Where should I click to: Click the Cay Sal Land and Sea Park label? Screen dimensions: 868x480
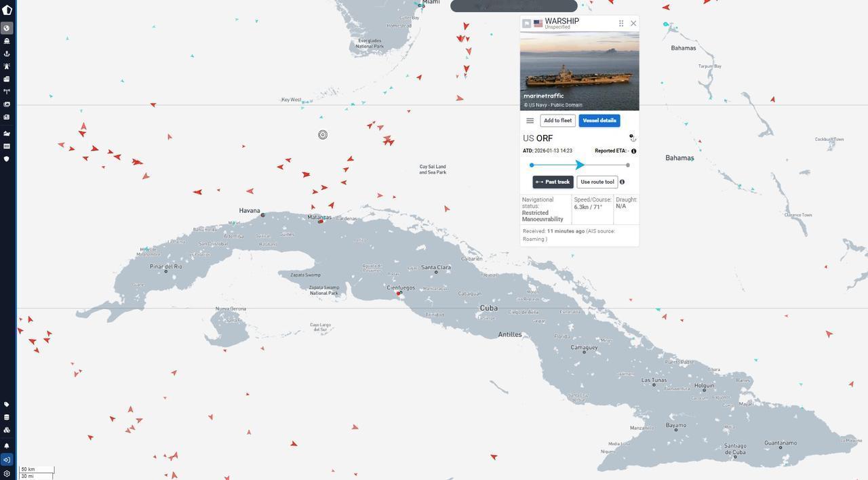[x=433, y=169]
